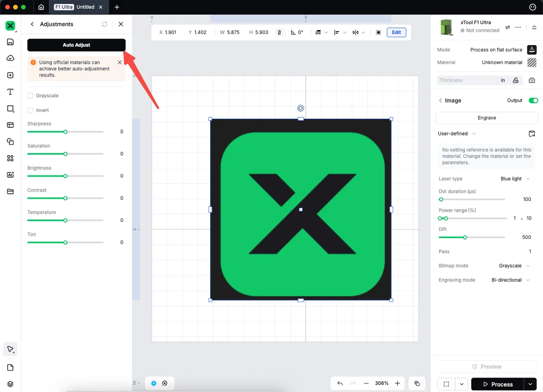Zoom in using the plus icon

click(x=397, y=383)
